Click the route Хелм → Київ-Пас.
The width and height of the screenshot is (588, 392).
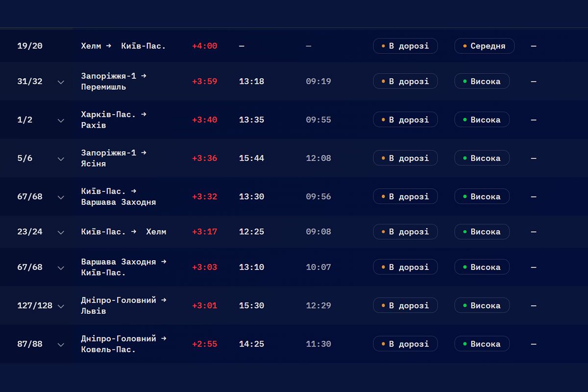123,46
